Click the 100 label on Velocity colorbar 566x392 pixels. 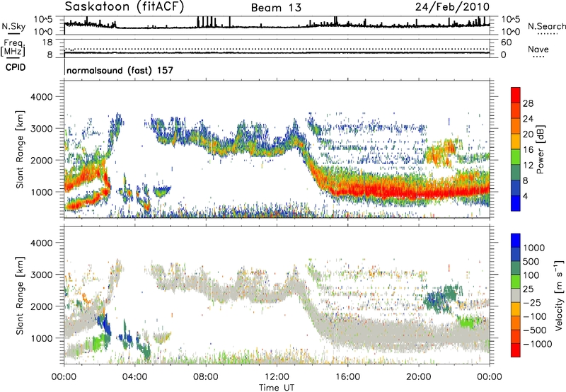point(533,275)
